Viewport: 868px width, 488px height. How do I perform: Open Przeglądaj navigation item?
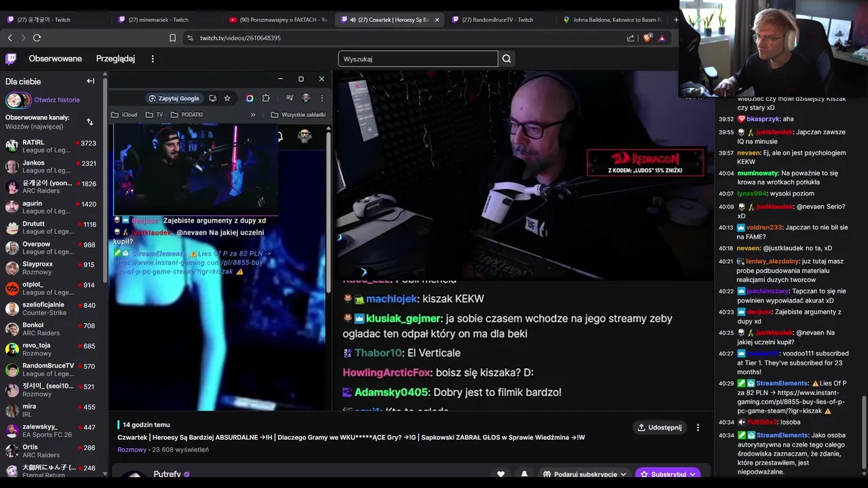(115, 59)
